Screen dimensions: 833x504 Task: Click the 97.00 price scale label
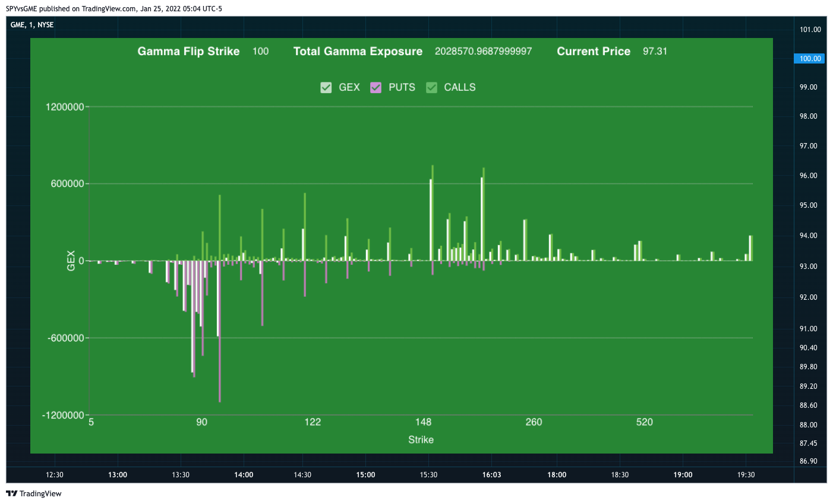[x=809, y=146]
